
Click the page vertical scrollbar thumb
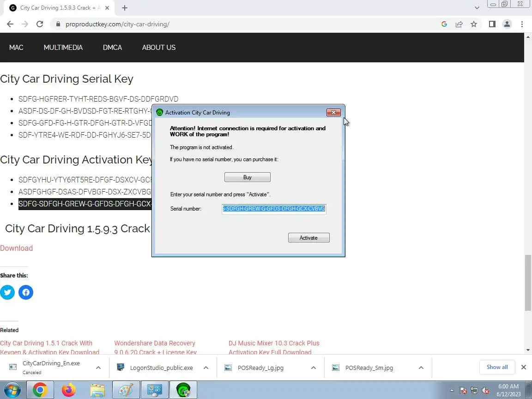tap(528, 282)
